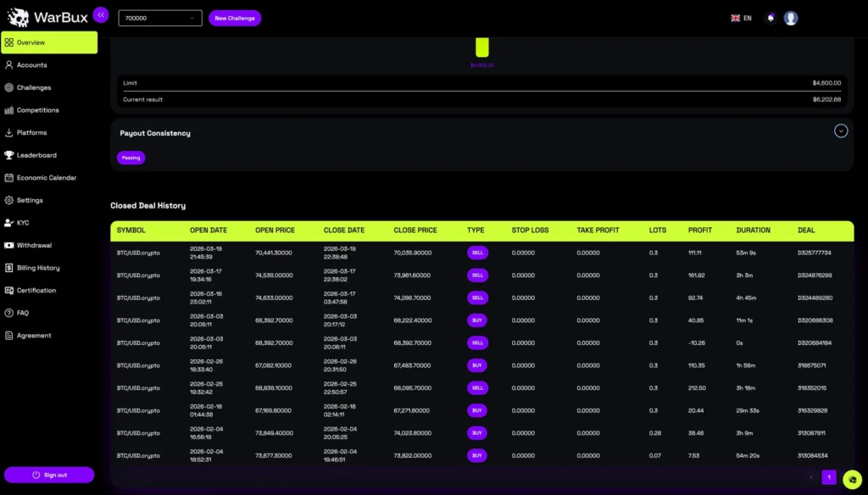Screen dimensions: 868x495
Task: Click the Passing status badge
Action: pyautogui.click(x=131, y=158)
